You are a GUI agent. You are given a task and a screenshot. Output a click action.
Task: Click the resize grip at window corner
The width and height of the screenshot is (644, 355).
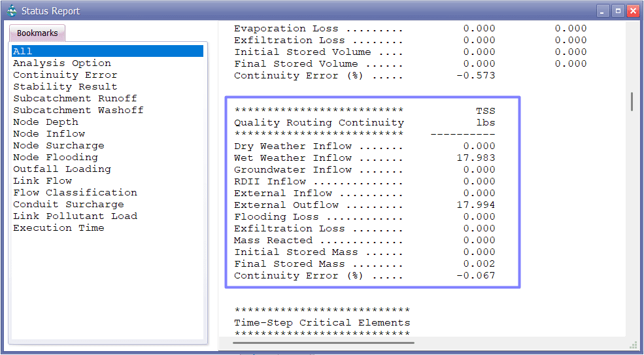click(633, 345)
